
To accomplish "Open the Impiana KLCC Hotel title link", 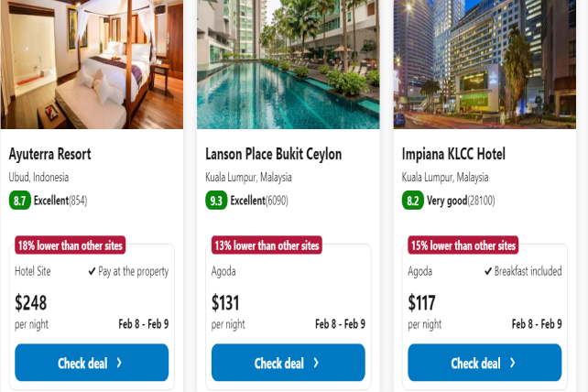I will coord(453,154).
